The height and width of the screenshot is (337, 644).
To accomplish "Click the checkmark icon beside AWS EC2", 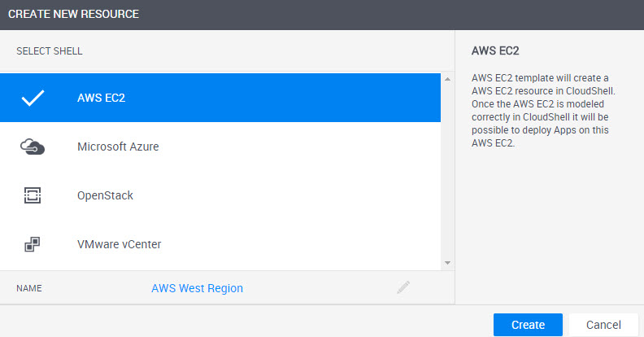I will pyautogui.click(x=33, y=98).
